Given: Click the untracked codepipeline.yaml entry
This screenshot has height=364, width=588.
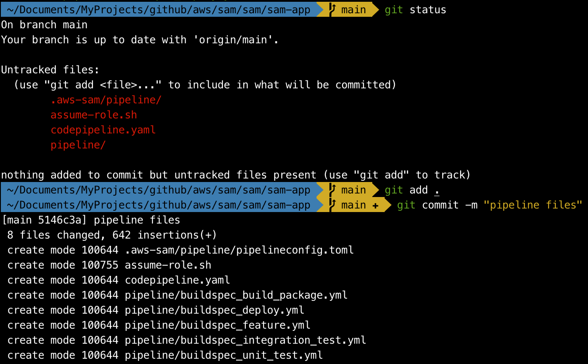Looking at the screenshot, I should coord(103,130).
